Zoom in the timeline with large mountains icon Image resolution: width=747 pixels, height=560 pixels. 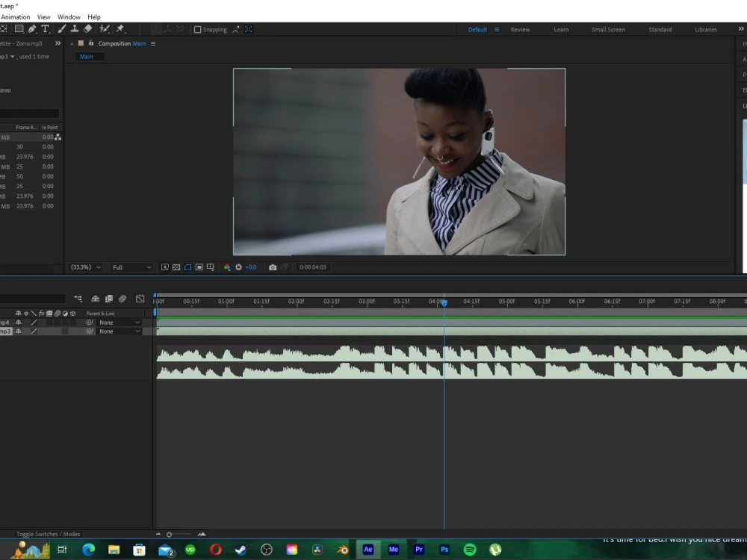point(202,535)
